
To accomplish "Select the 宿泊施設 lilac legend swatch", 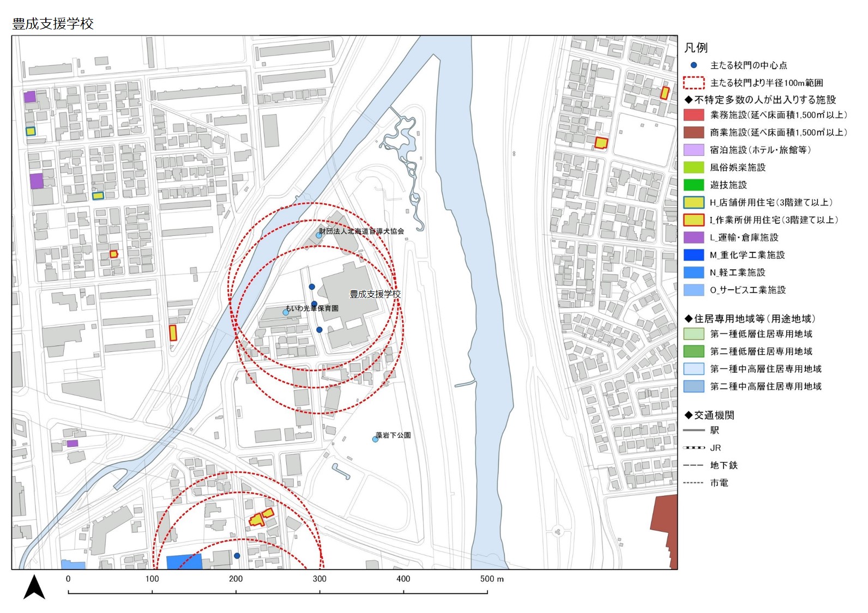I will tap(694, 150).
